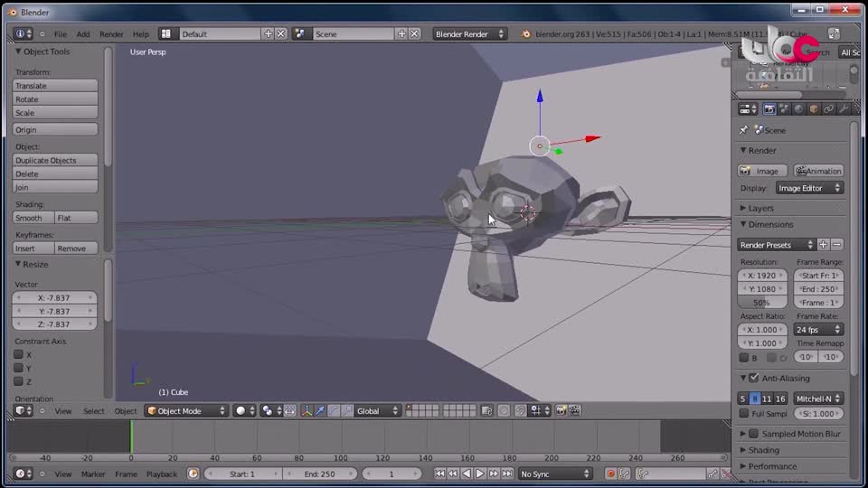Image resolution: width=868 pixels, height=488 pixels.
Task: Open the No Sync dropdown
Action: pos(555,474)
